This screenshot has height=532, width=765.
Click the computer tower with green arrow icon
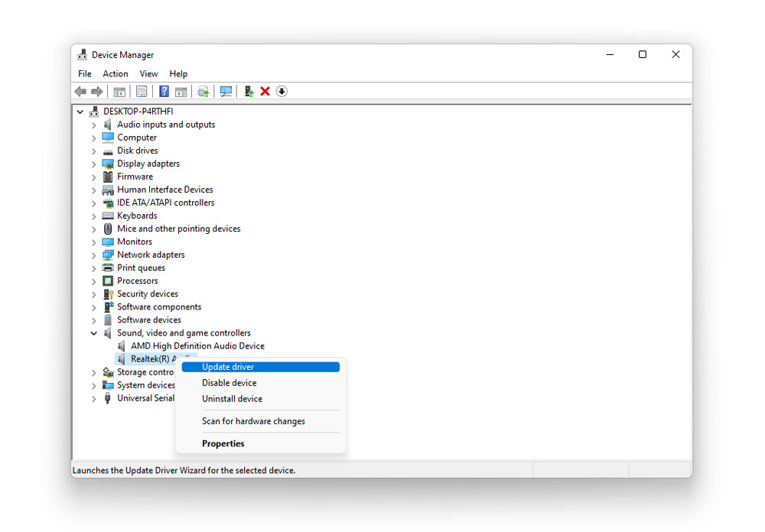249,91
